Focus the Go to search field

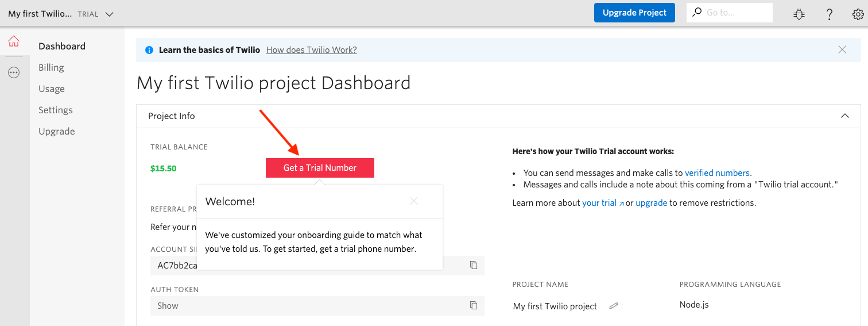730,12
